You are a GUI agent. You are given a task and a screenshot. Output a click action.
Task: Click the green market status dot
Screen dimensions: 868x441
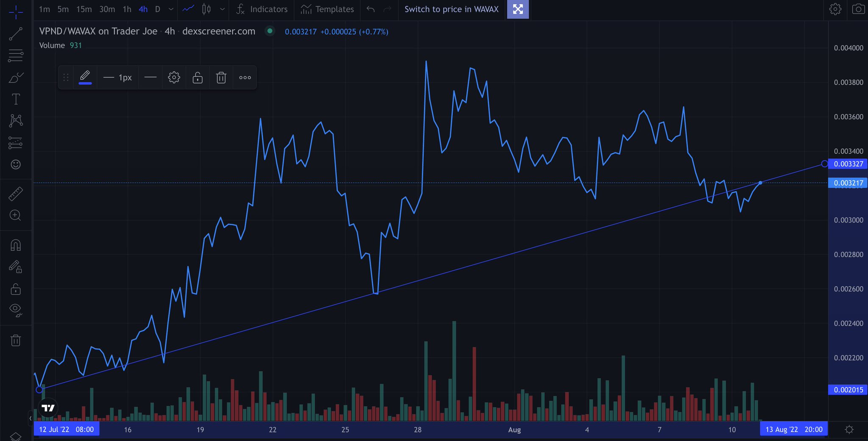coord(270,31)
